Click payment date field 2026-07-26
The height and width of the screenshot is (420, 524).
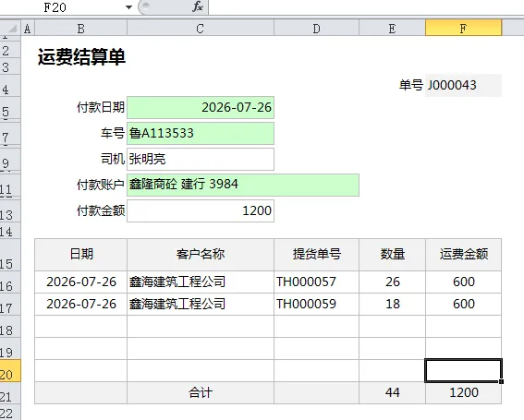coord(201,107)
